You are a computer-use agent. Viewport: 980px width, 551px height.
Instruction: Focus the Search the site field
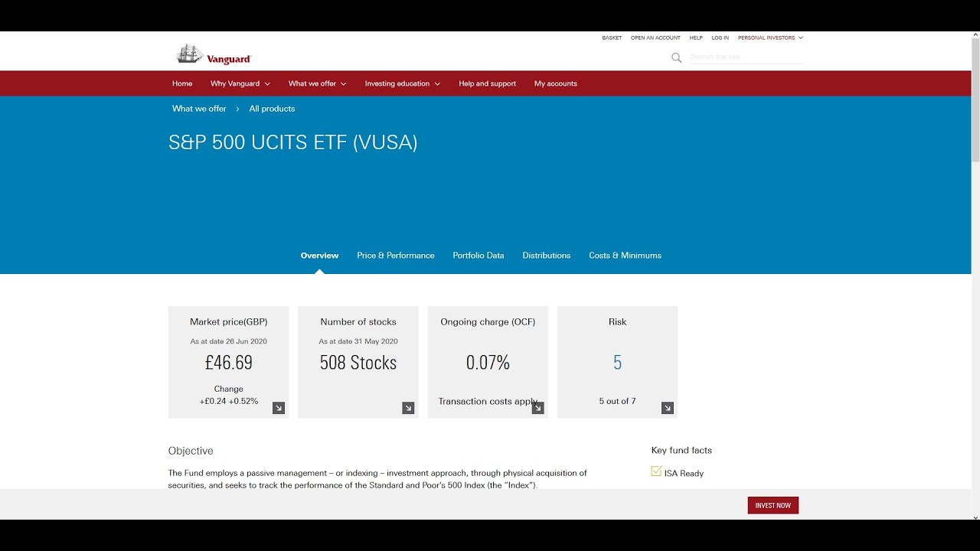(746, 57)
